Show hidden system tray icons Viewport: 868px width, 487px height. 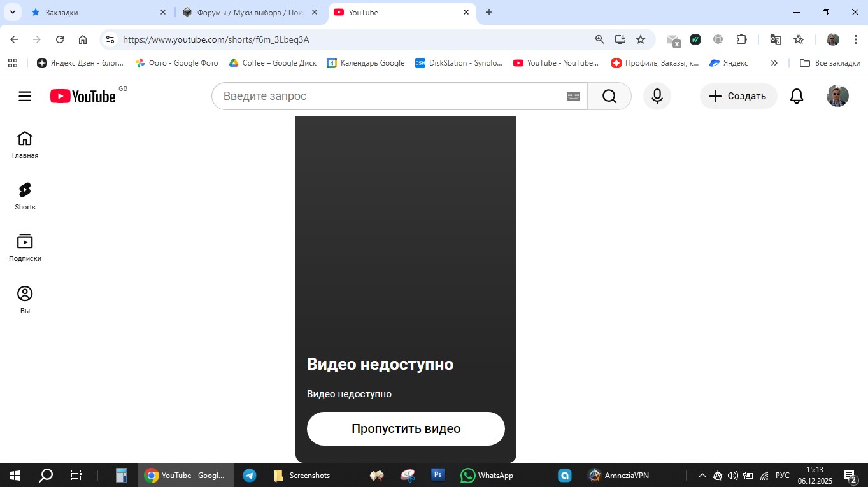702,475
